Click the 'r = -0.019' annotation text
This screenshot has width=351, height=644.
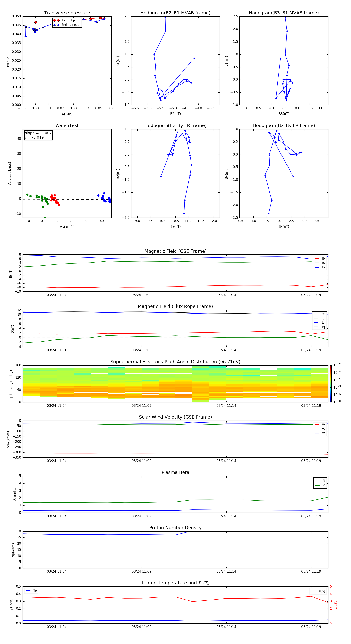coord(35,137)
